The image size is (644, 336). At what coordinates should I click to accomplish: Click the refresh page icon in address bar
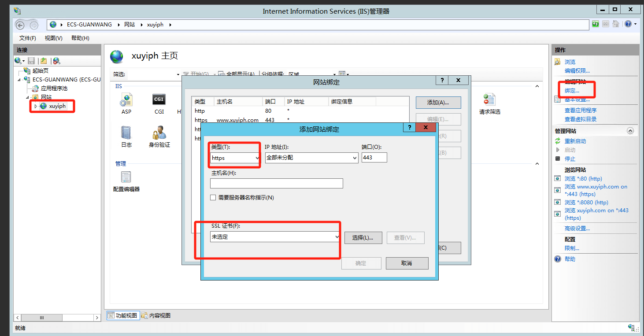596,24
